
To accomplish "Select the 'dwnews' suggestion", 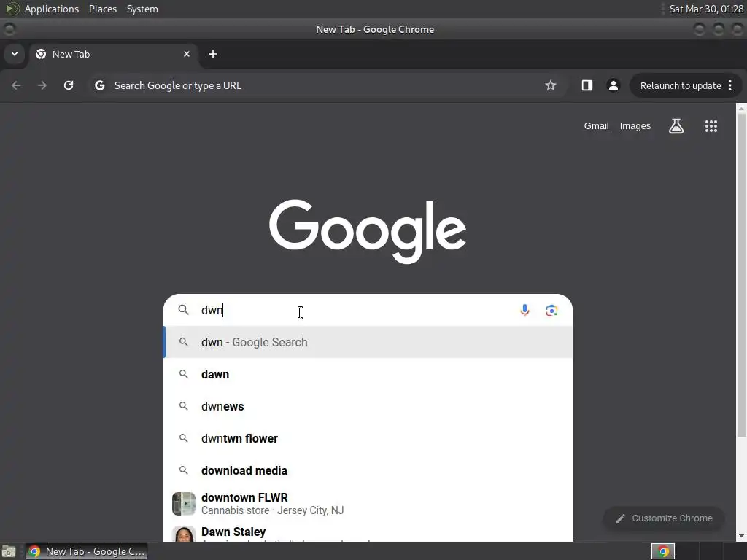I will [x=368, y=406].
